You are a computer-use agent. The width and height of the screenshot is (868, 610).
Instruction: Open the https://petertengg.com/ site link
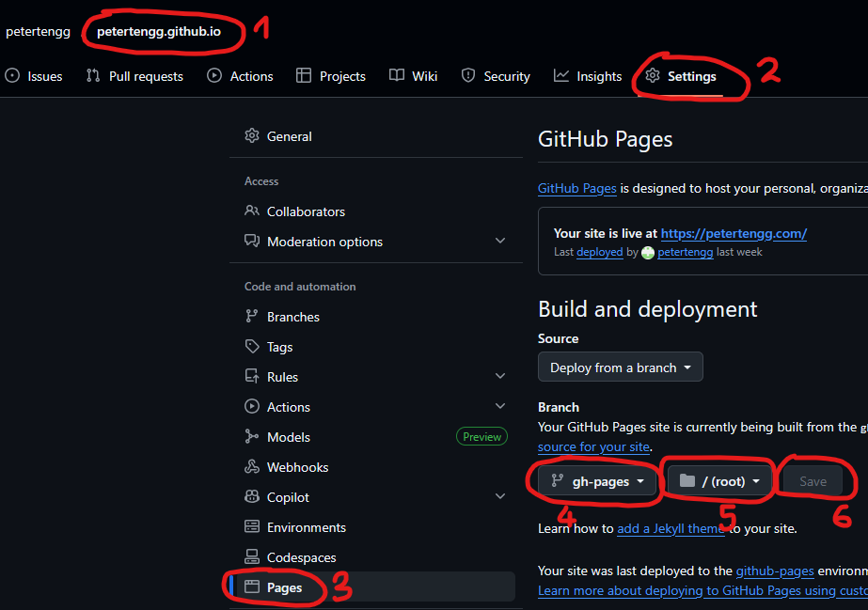(x=734, y=234)
